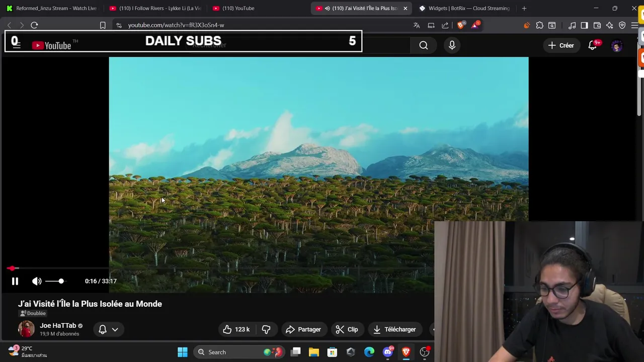Dislike the video with the thumbs-down button
The height and width of the screenshot is (362, 644).
click(266, 329)
